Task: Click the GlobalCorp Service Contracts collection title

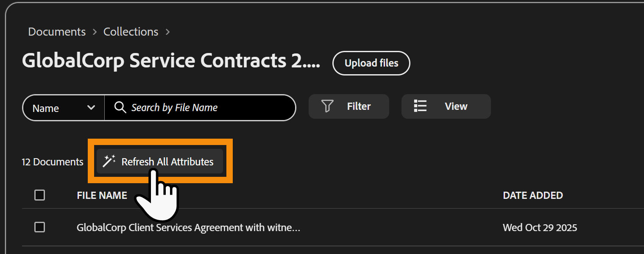Action: pyautogui.click(x=171, y=61)
